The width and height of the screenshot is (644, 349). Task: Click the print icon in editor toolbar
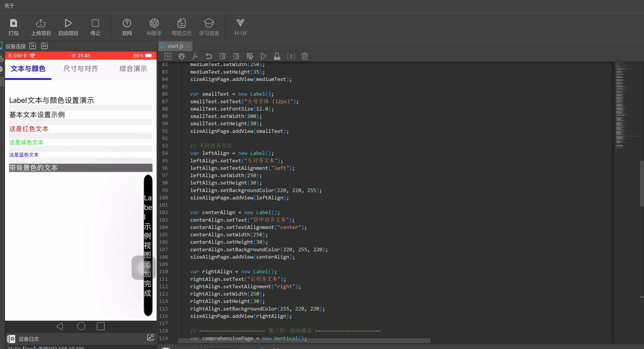[x=182, y=56]
